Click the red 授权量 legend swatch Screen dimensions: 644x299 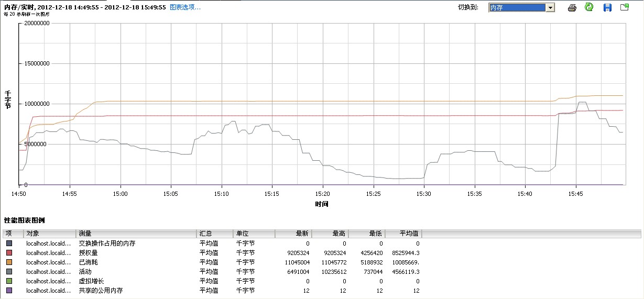coord(9,253)
